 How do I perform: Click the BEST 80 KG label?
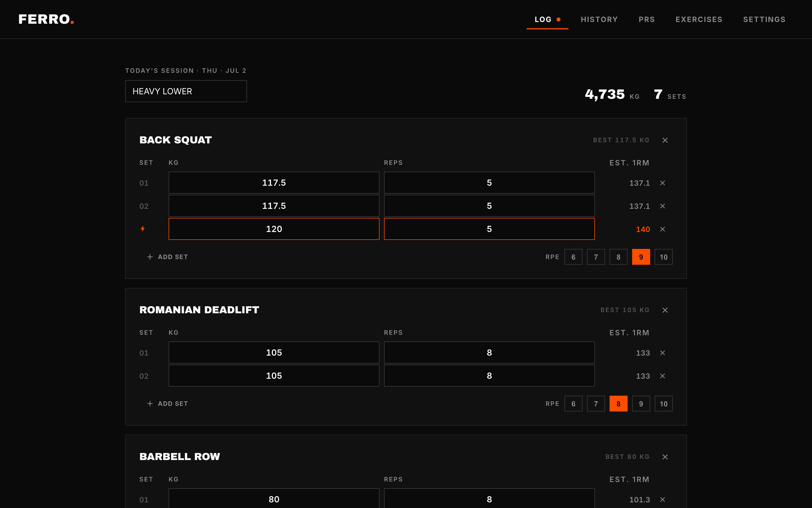tap(627, 457)
